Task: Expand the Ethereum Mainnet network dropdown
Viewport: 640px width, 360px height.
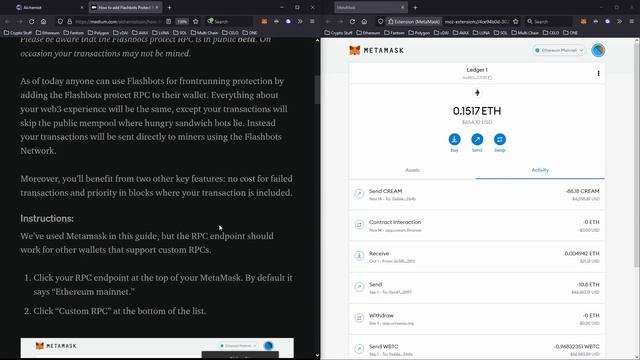Action: (559, 50)
